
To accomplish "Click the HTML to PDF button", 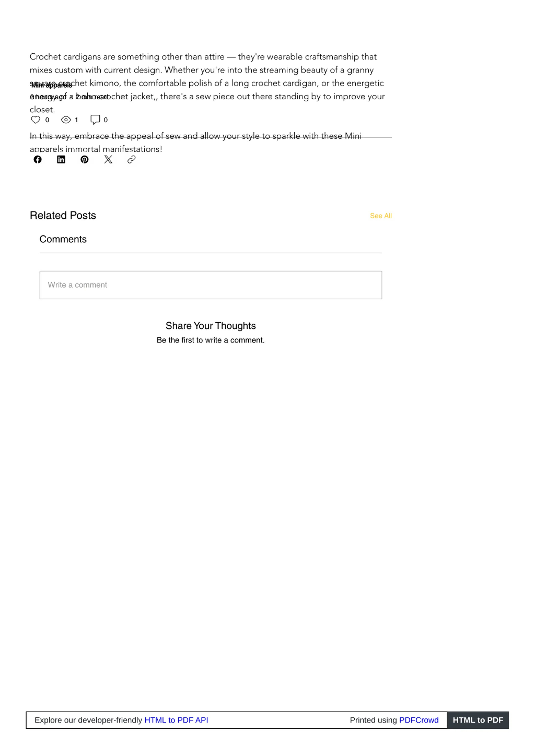I will 478,720.
